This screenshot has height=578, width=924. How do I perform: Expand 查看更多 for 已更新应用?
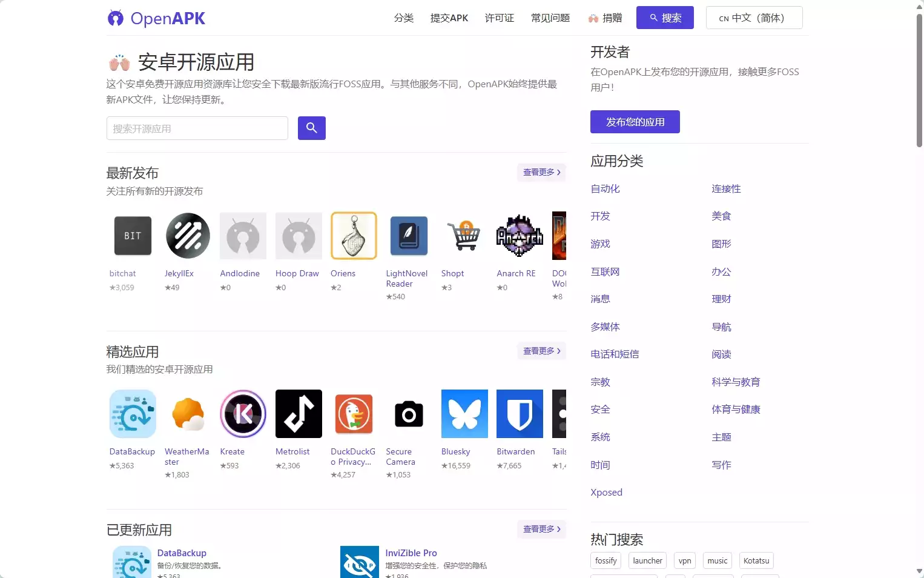[x=541, y=529]
